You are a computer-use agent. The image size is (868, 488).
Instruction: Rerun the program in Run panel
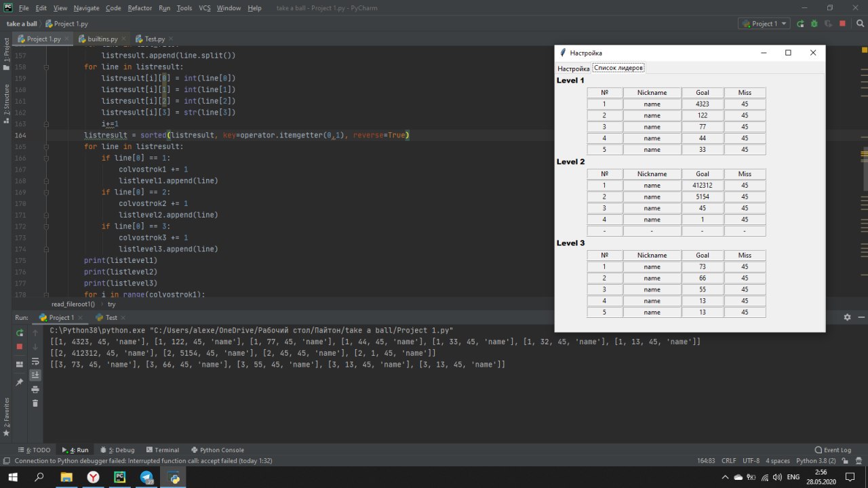click(20, 332)
